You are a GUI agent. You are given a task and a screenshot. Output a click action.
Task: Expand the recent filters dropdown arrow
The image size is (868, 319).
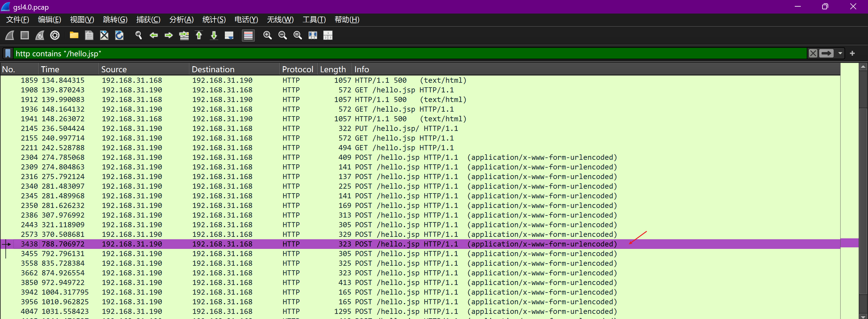(x=840, y=54)
